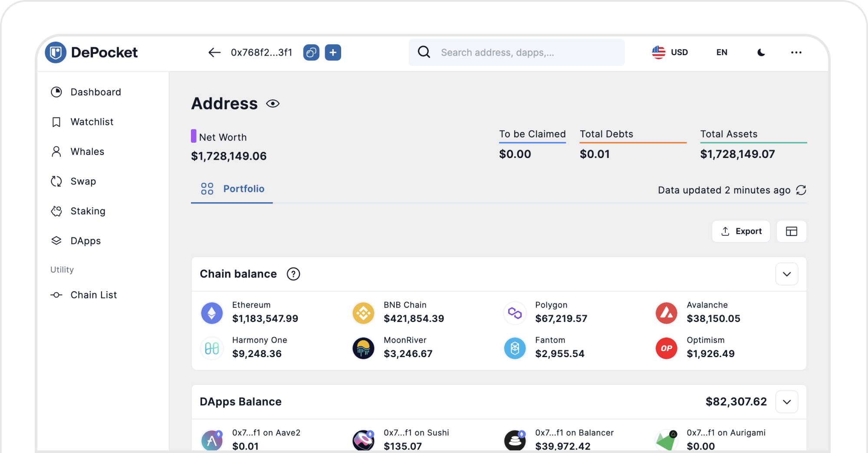868x453 pixels.
Task: Click the DePocket shield logo
Action: coord(56,53)
